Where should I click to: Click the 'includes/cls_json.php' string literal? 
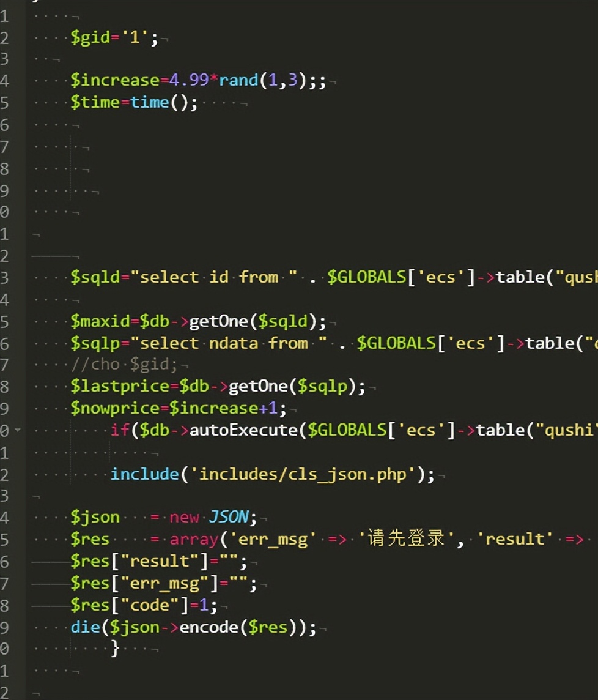[x=303, y=474]
